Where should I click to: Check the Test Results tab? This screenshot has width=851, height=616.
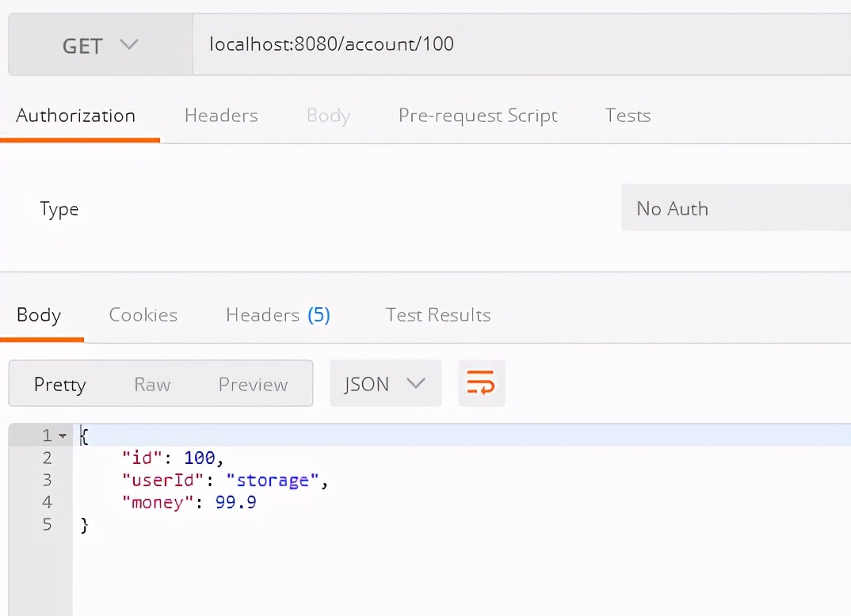(x=437, y=314)
